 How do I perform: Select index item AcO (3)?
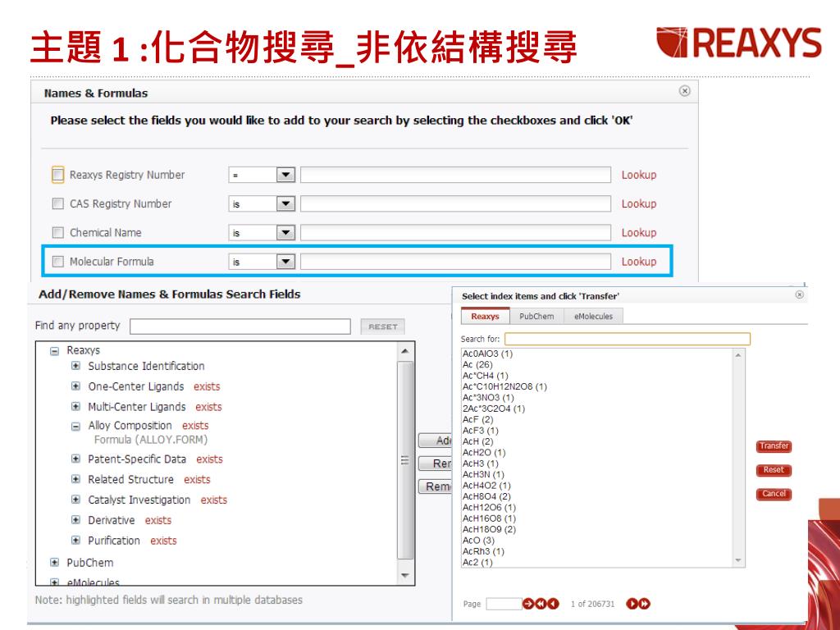point(478,540)
